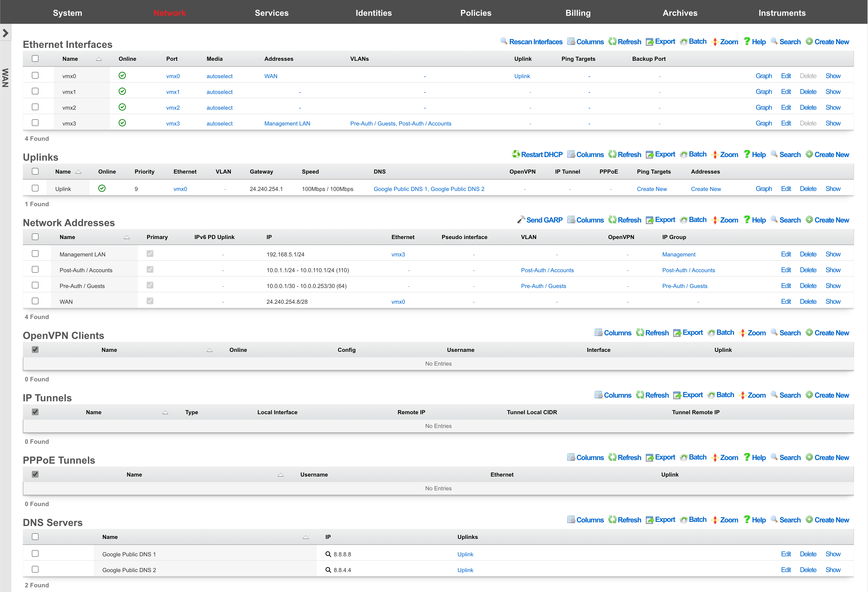Check the Google Public DNS 2 checkbox
868x592 pixels.
point(35,569)
